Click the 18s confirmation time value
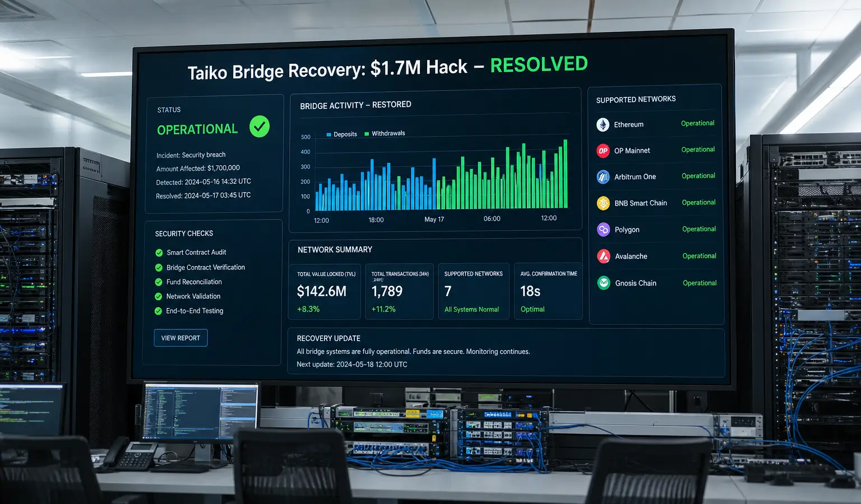 pyautogui.click(x=530, y=291)
